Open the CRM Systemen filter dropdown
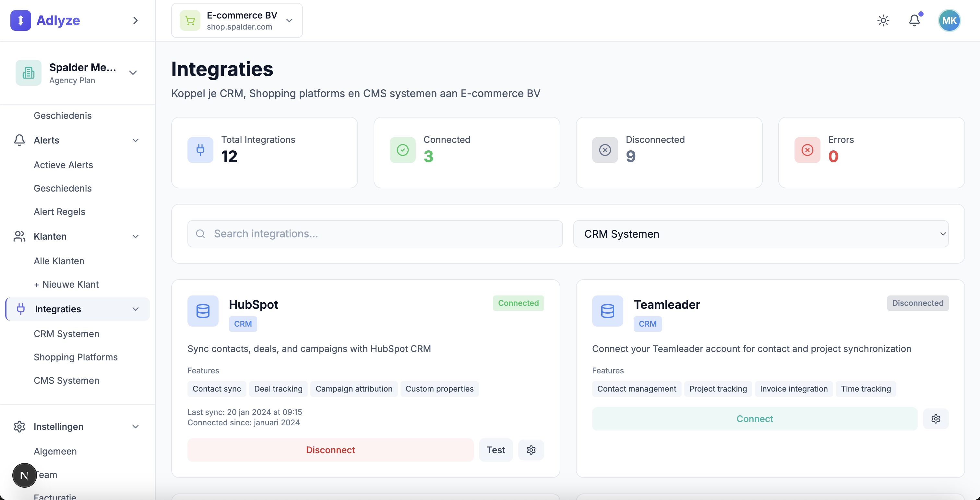Viewport: 980px width, 500px height. [x=761, y=233]
